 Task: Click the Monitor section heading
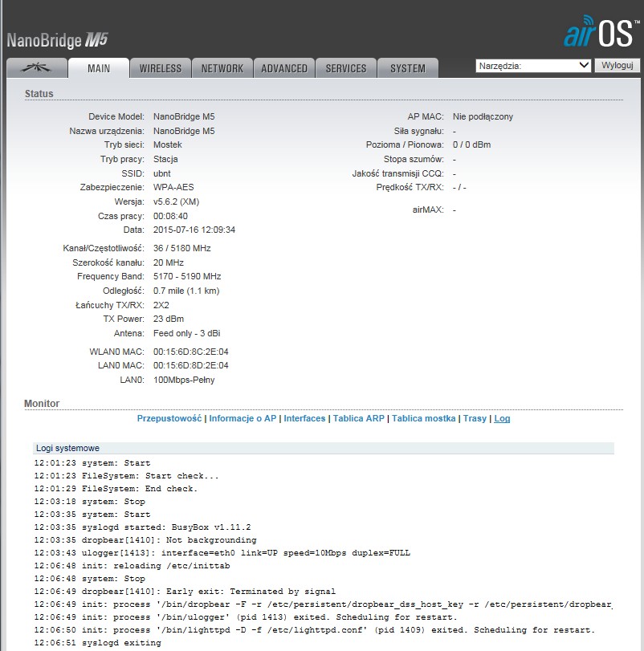pyautogui.click(x=42, y=404)
